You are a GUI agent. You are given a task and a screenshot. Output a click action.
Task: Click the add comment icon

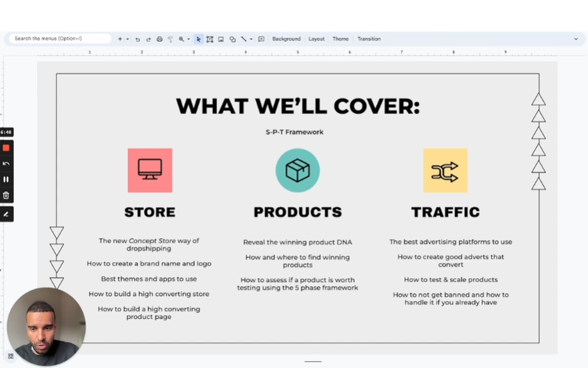pos(262,39)
